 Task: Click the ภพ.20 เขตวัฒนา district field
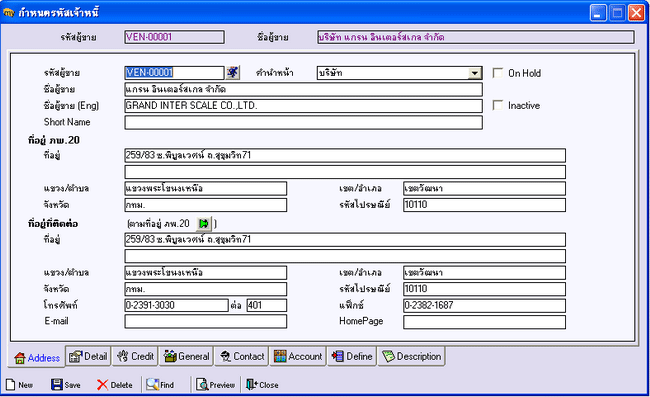(x=484, y=189)
